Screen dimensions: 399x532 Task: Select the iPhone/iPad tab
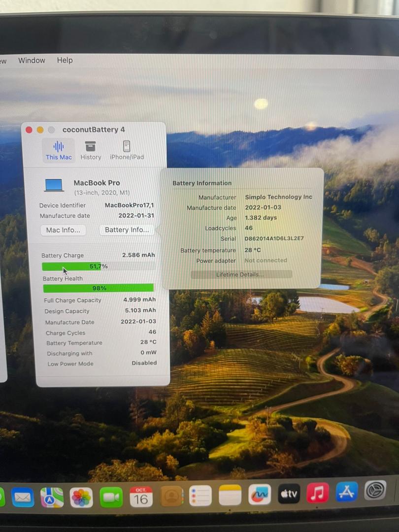(x=127, y=150)
